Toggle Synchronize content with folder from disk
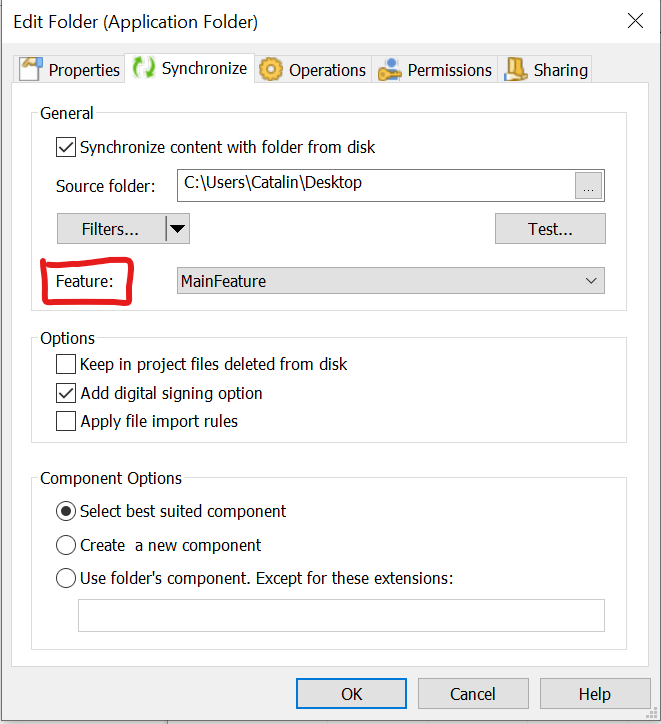Screen dimensions: 661x724 click(67, 147)
